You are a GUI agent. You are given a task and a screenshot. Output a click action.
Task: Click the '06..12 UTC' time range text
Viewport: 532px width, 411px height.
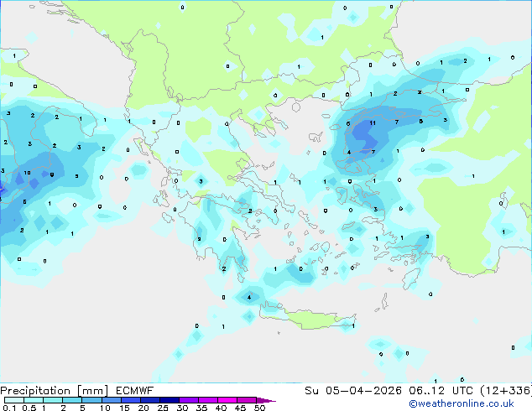(441, 391)
